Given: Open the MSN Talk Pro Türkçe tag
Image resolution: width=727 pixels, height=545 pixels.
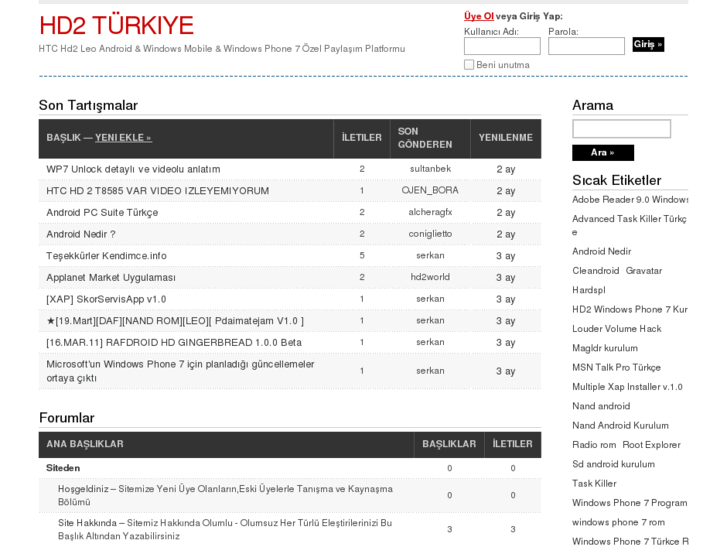Looking at the screenshot, I should click(x=616, y=367).
